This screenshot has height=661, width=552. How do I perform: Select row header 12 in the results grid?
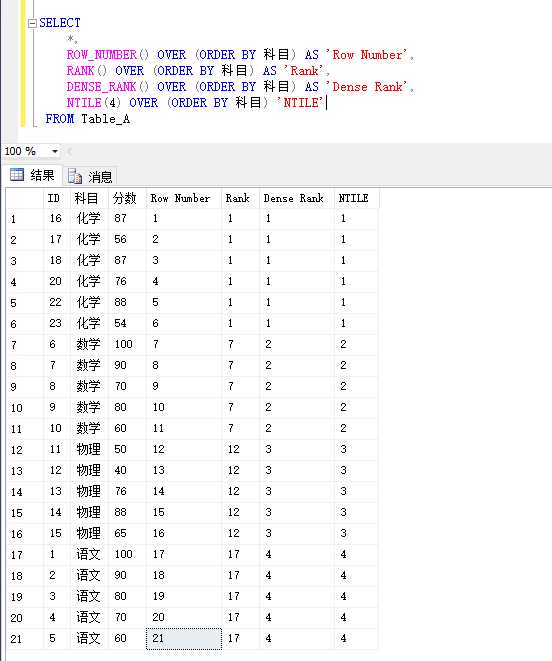(x=24, y=450)
